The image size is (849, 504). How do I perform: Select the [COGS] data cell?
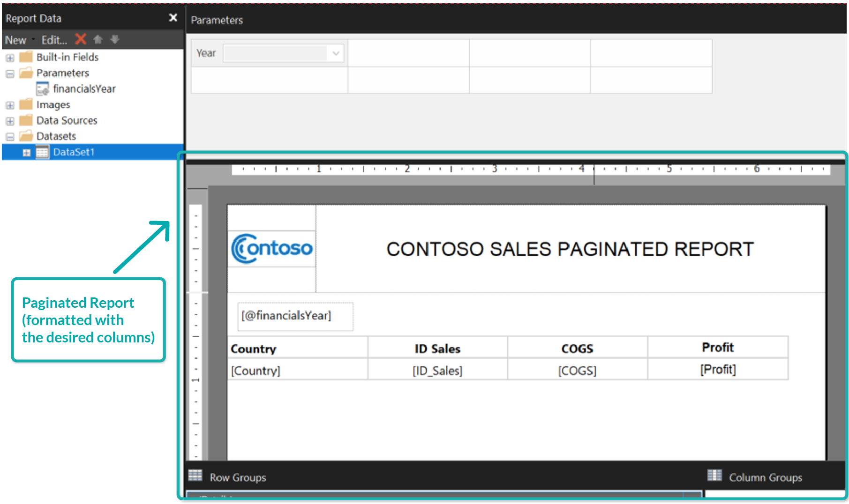coord(578,370)
